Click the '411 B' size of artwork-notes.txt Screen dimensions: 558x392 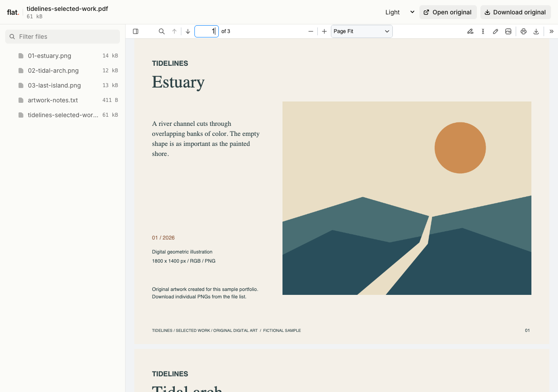(x=110, y=100)
